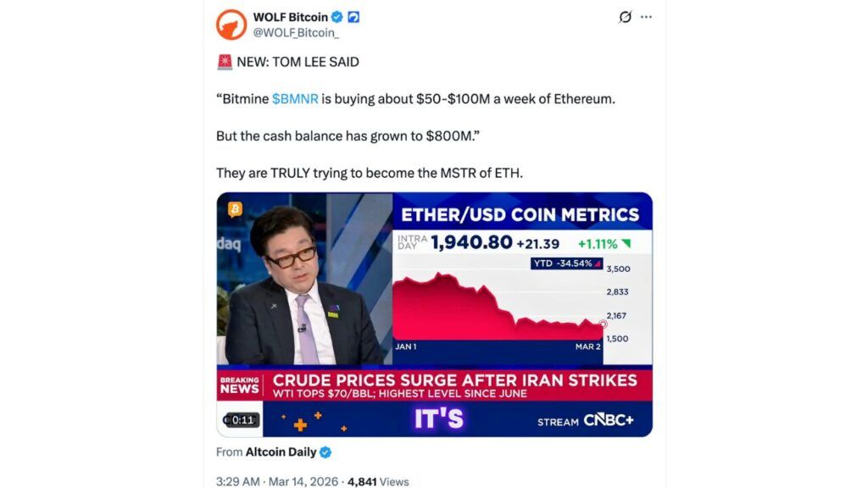Screen dimensions: 868x488
Task: Click the blue square affiliate badge
Action: click(x=353, y=17)
